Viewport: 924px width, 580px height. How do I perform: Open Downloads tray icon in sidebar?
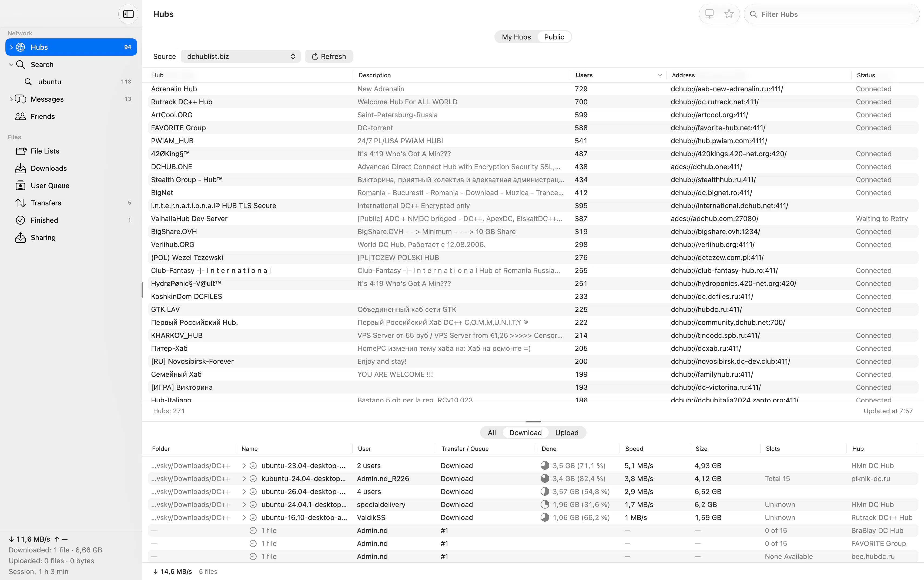(21, 168)
